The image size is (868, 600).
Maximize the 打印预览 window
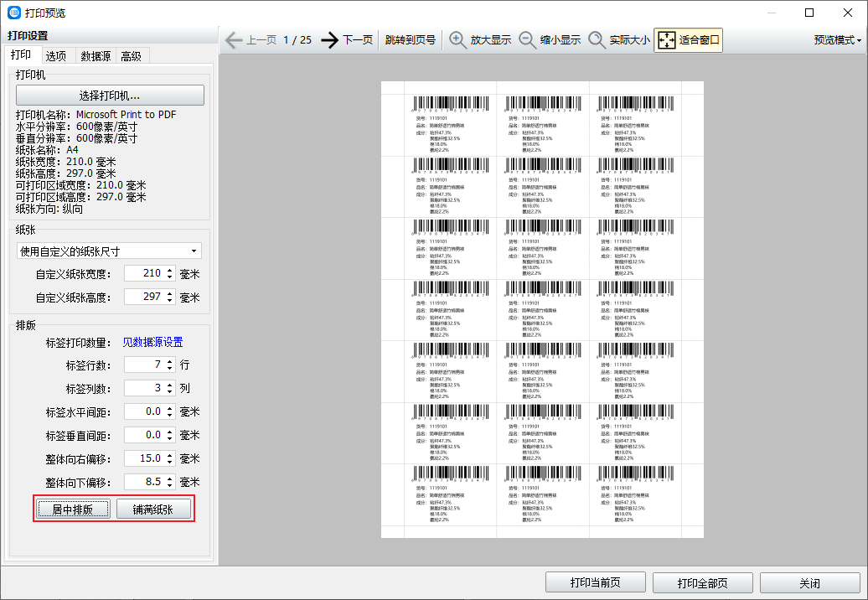click(809, 13)
